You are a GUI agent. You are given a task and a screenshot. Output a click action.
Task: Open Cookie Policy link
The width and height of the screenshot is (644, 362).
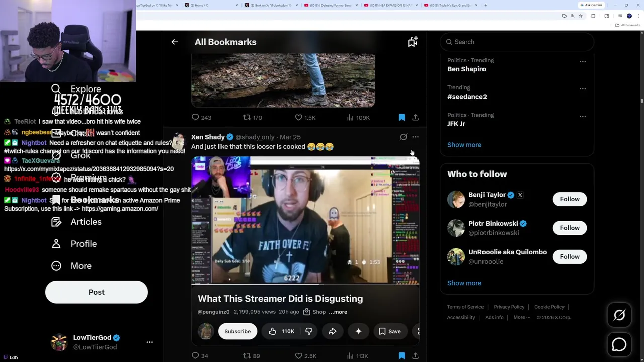pyautogui.click(x=549, y=307)
